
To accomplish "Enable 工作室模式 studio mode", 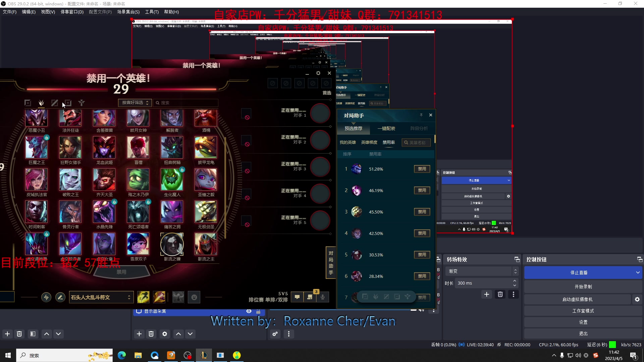I will point(583,311).
